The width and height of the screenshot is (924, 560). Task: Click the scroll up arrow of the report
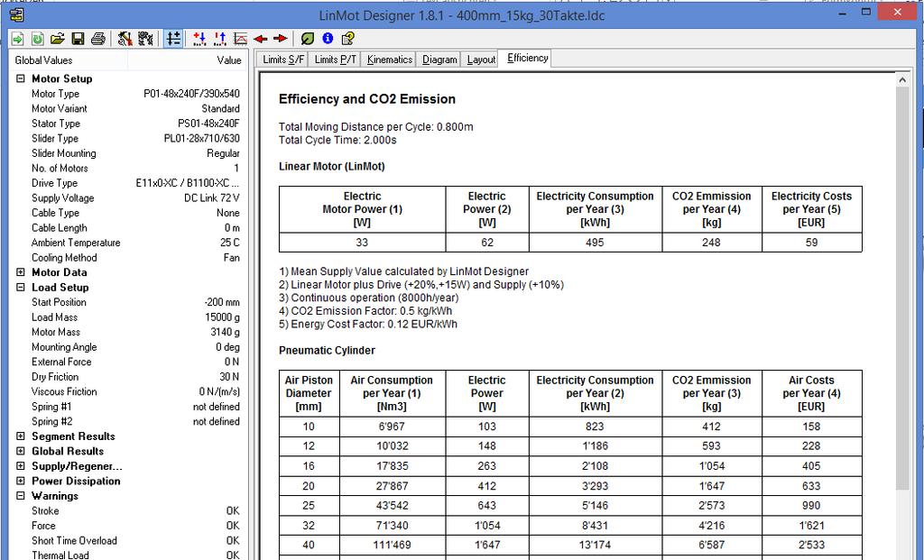[902, 79]
